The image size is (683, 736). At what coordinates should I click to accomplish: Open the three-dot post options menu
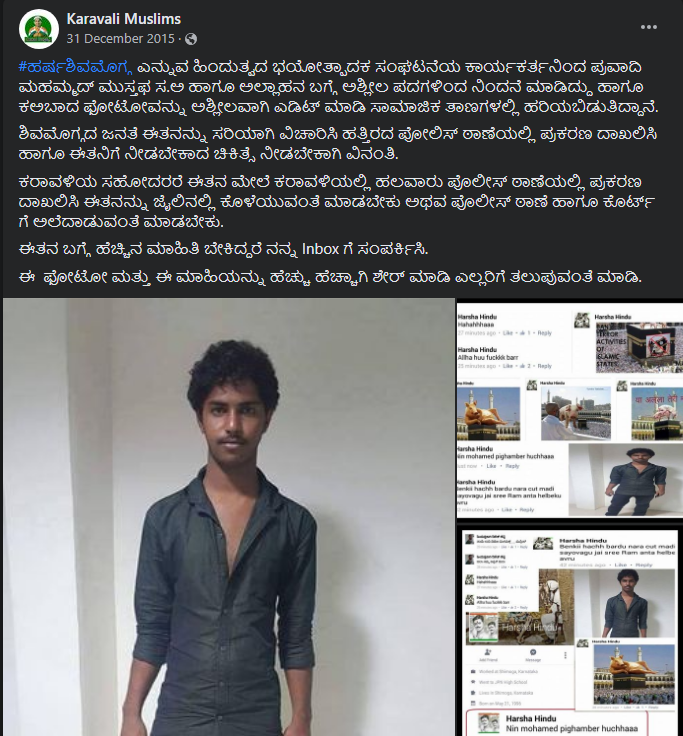649,27
